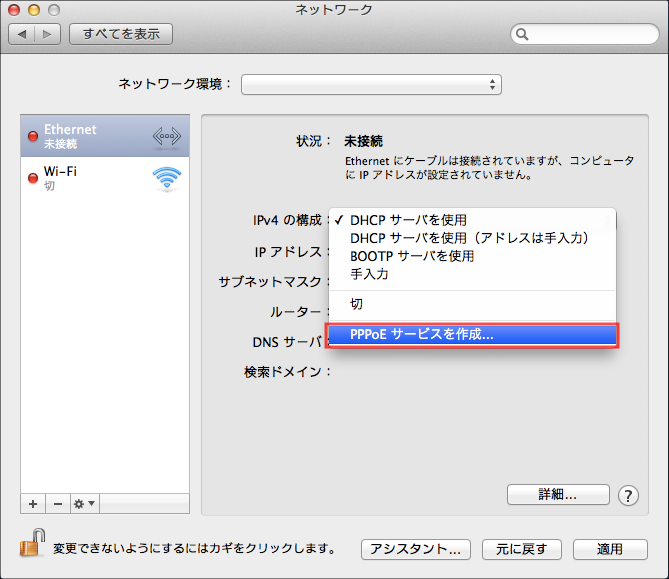Click the Ethernet cable status description text

(489, 168)
